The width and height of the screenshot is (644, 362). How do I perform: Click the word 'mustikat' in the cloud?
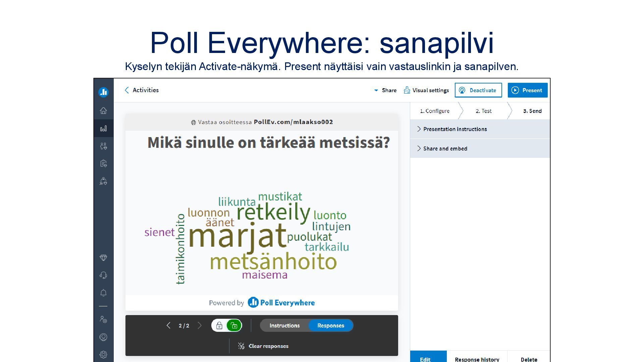click(x=280, y=196)
